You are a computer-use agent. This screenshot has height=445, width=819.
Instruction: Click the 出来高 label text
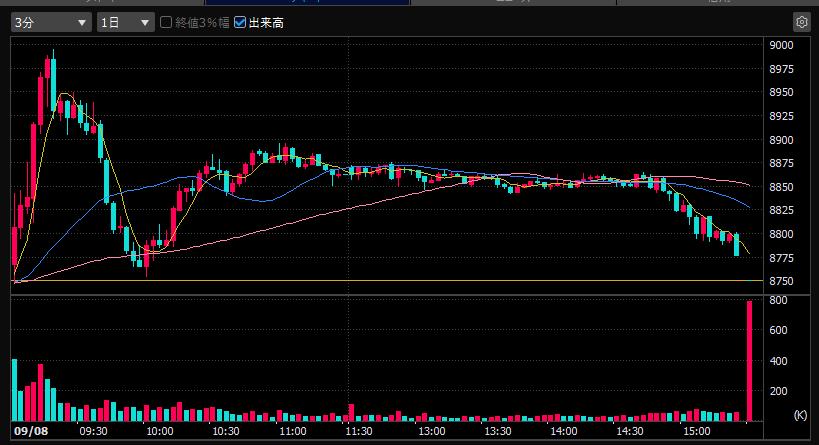coord(266,22)
